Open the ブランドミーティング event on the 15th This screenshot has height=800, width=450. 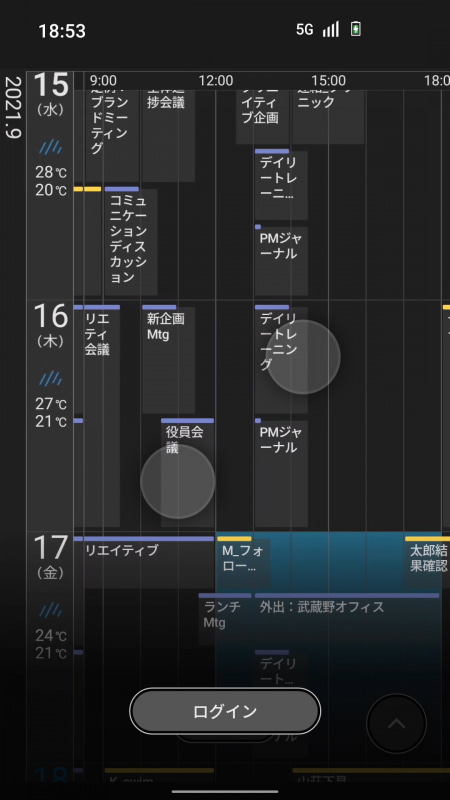coord(112,135)
